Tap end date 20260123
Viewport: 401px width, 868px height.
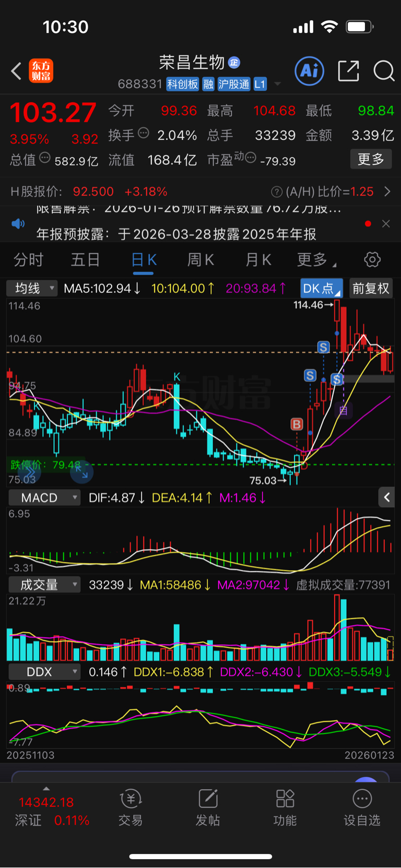[x=369, y=755]
